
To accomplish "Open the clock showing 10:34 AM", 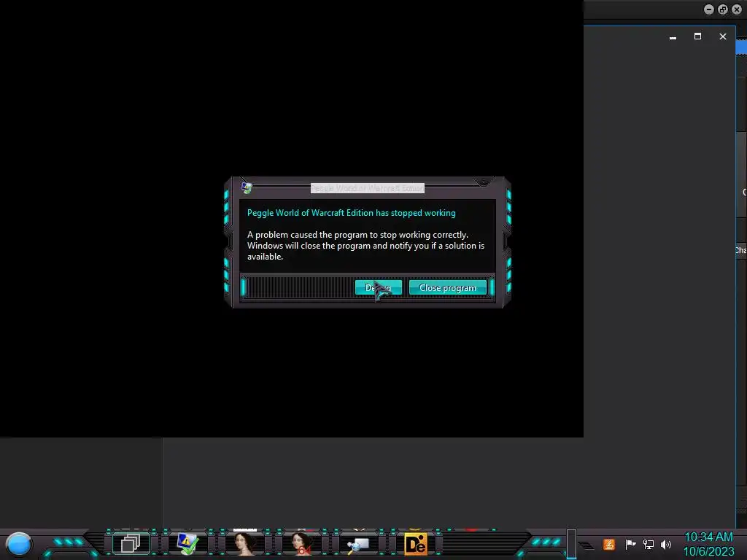I will (x=708, y=544).
